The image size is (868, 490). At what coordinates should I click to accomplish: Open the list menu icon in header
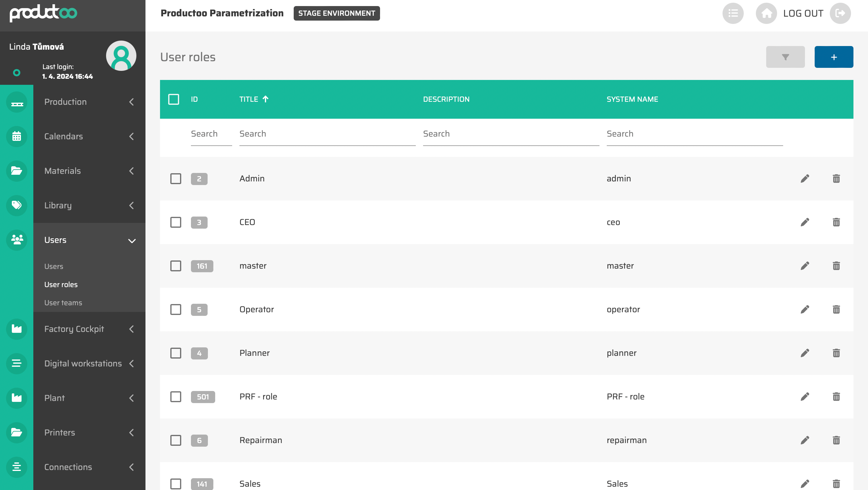point(733,13)
